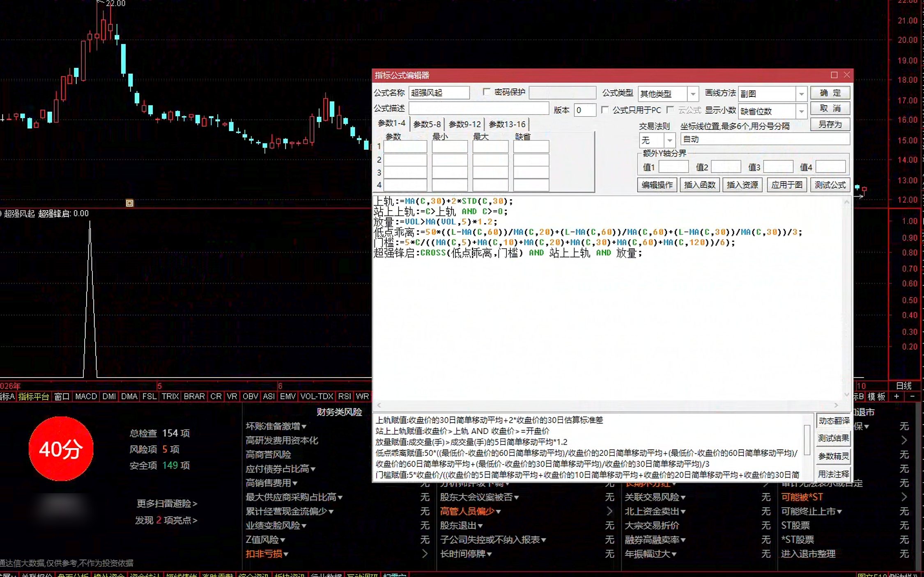Toggle 云公式 checkbox
Image resolution: width=924 pixels, height=577 pixels.
click(x=671, y=110)
